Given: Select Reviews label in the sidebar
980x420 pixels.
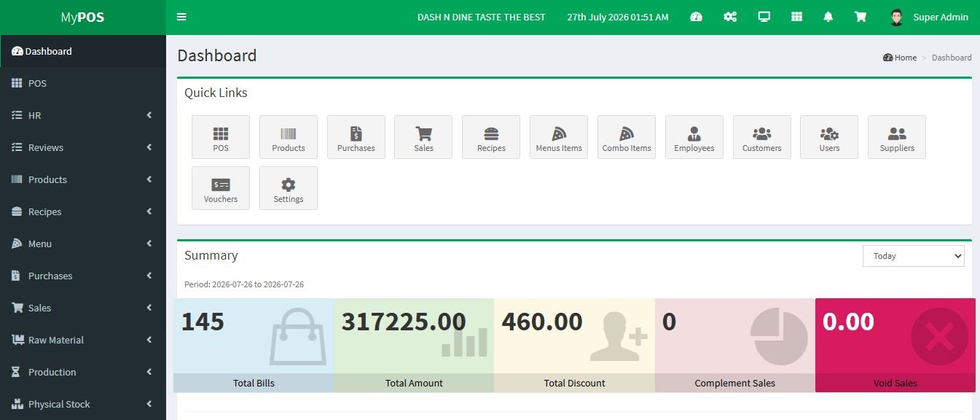Looking at the screenshot, I should 46,147.
